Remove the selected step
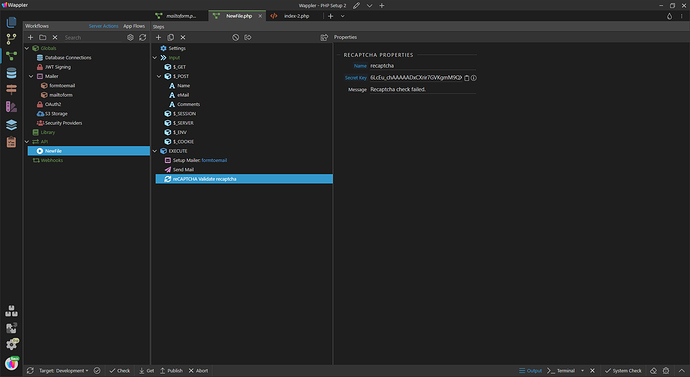 [x=183, y=37]
